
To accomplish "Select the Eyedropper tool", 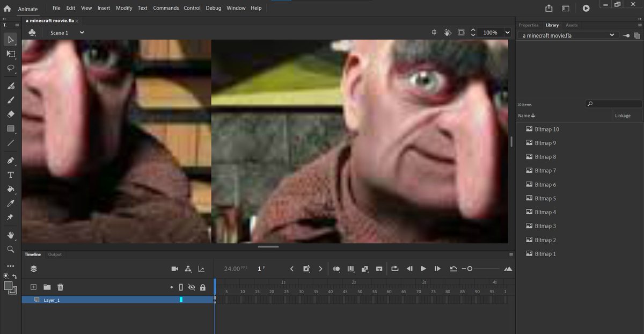I will [x=11, y=204].
